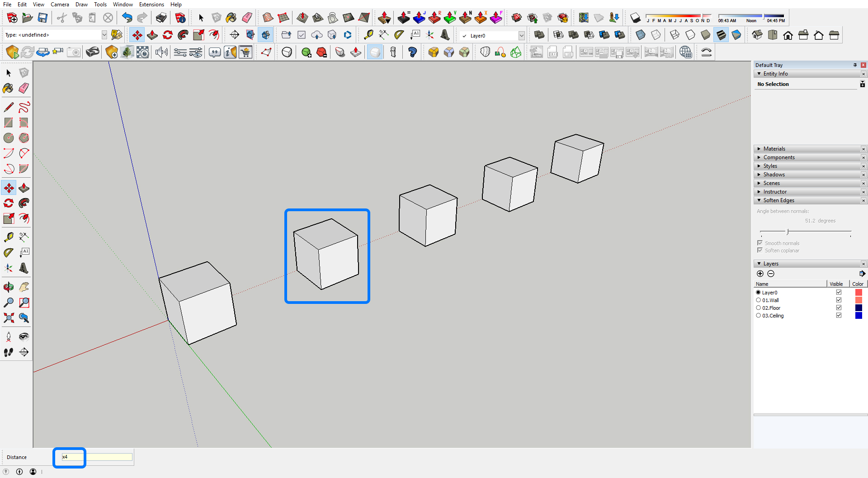868x478 pixels.
Task: Open the Type undefined dropdown
Action: click(104, 35)
